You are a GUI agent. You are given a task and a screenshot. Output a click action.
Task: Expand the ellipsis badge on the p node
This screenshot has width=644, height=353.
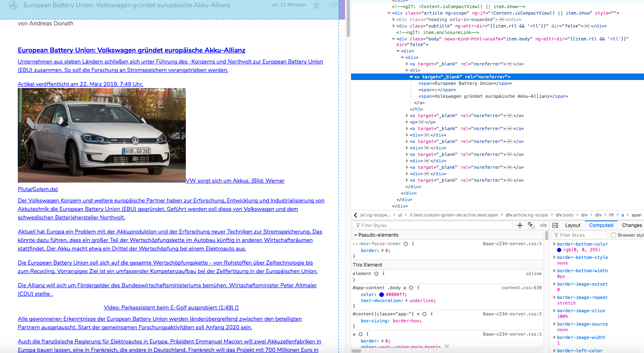click(x=421, y=122)
